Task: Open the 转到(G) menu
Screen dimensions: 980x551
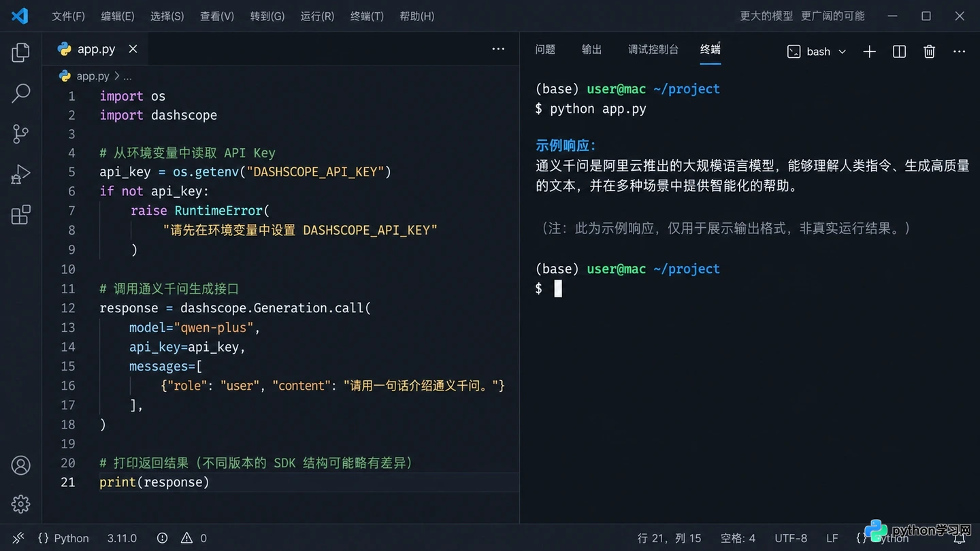Action: 267,16
